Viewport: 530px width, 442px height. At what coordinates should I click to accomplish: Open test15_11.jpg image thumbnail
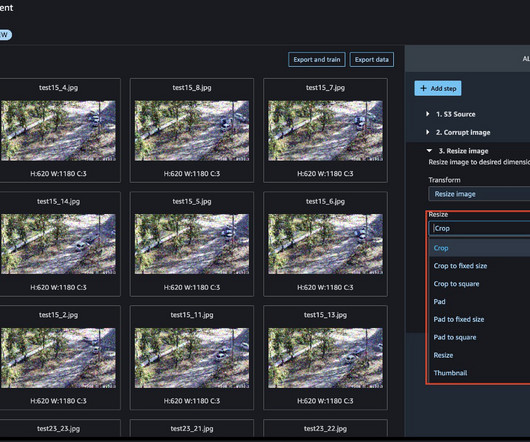tap(192, 358)
